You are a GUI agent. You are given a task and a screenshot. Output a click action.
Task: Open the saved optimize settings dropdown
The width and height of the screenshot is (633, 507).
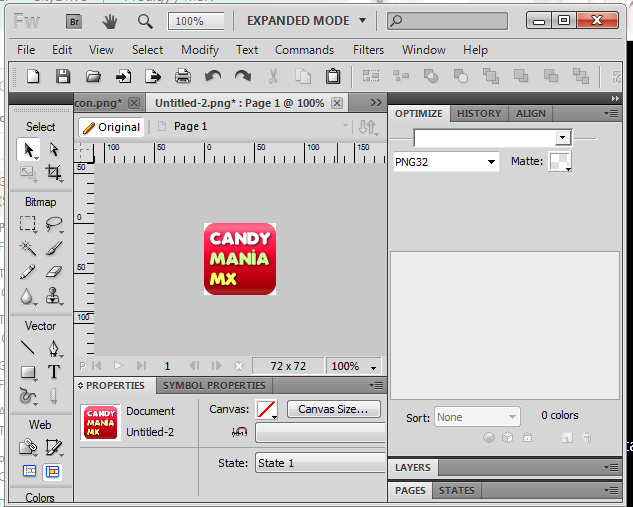(x=493, y=138)
